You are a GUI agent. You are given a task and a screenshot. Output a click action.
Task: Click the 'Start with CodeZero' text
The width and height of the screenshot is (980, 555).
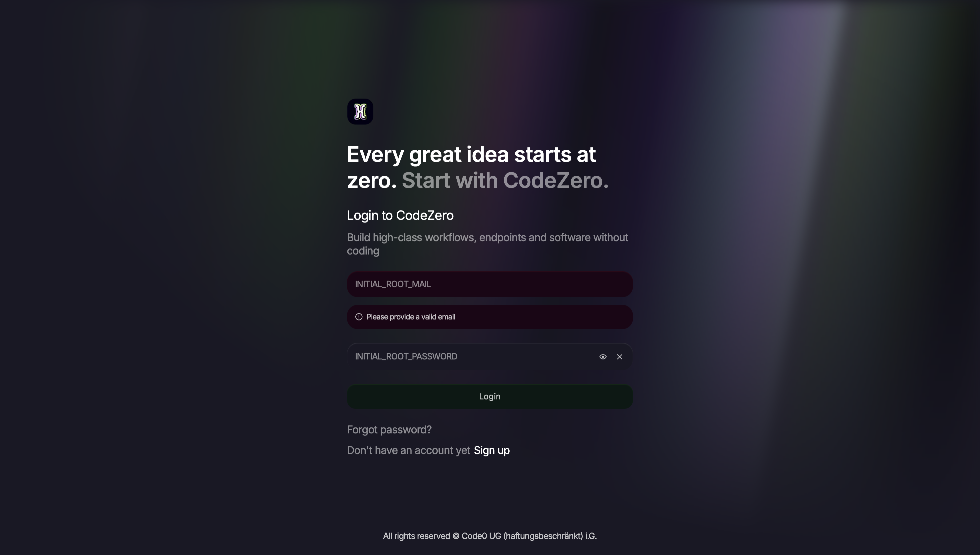pyautogui.click(x=506, y=180)
